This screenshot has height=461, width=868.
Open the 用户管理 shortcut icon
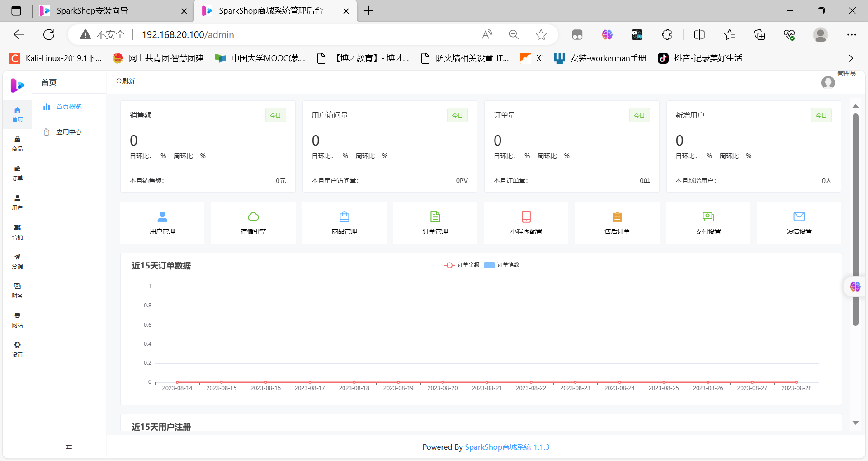click(162, 217)
